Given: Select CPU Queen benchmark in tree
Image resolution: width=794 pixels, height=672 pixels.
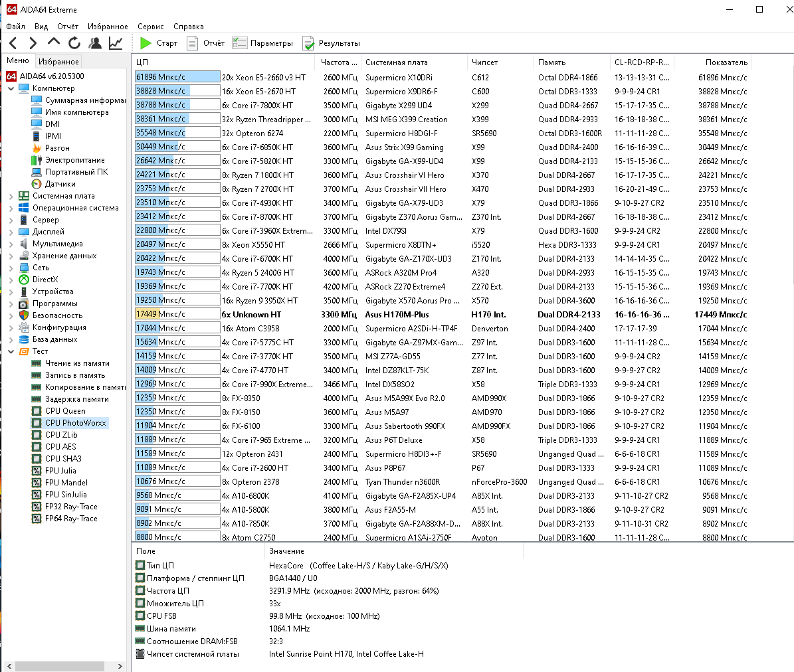Looking at the screenshot, I should point(65,411).
